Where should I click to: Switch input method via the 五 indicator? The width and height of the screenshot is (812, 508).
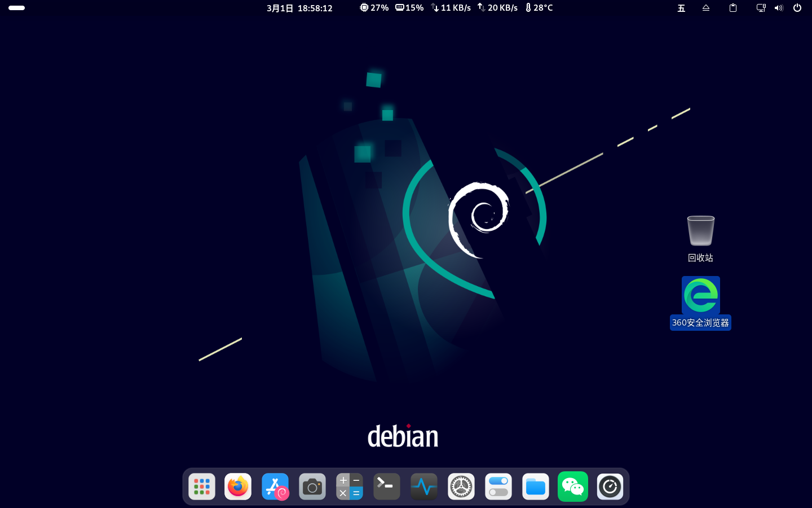coord(681,8)
